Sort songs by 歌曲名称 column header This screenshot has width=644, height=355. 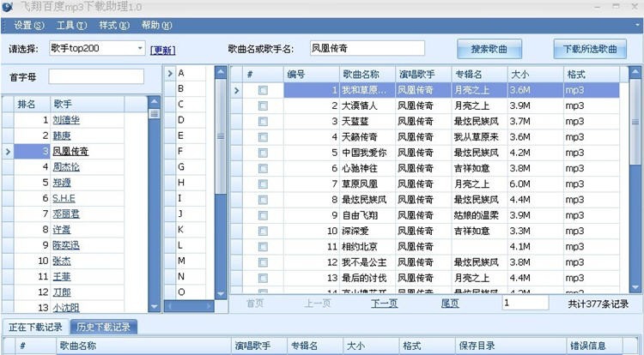pos(368,75)
